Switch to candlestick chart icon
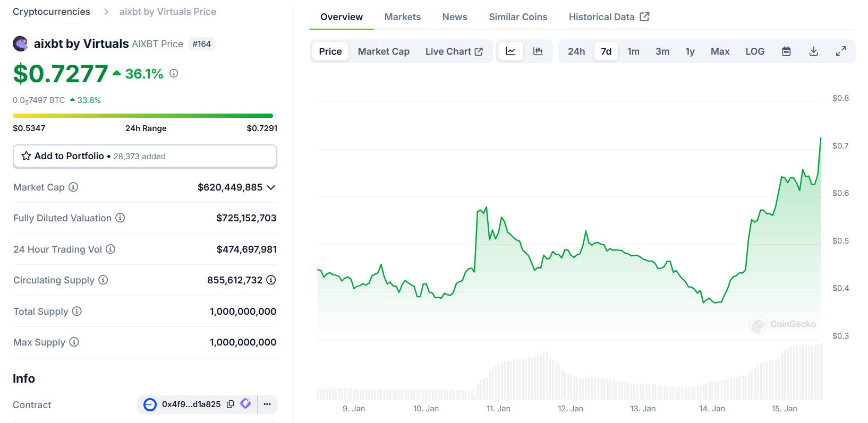 [x=538, y=51]
